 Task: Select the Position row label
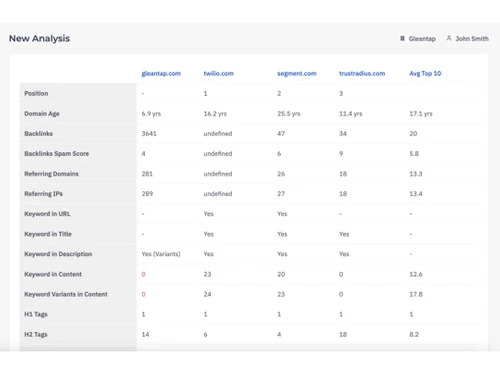click(x=36, y=94)
